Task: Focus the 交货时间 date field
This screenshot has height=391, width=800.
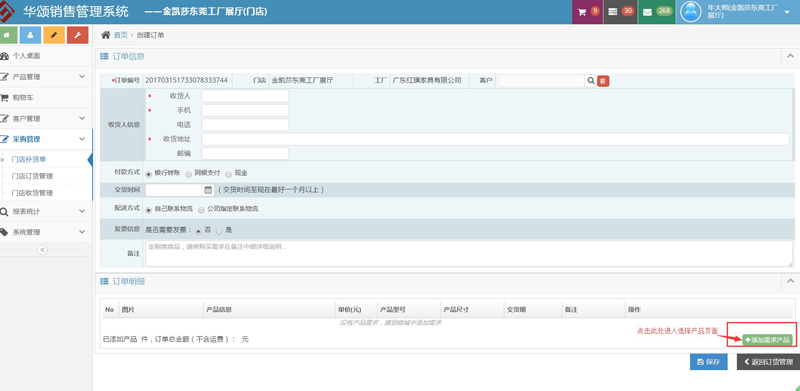Action: 174,190
